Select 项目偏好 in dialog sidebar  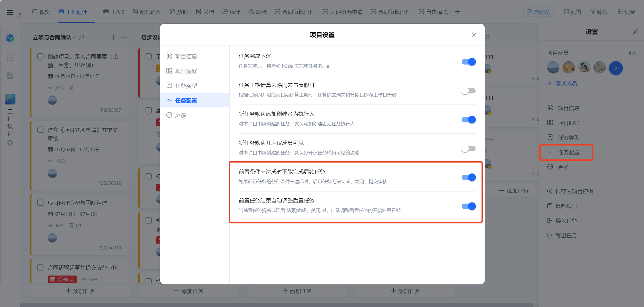click(194, 71)
